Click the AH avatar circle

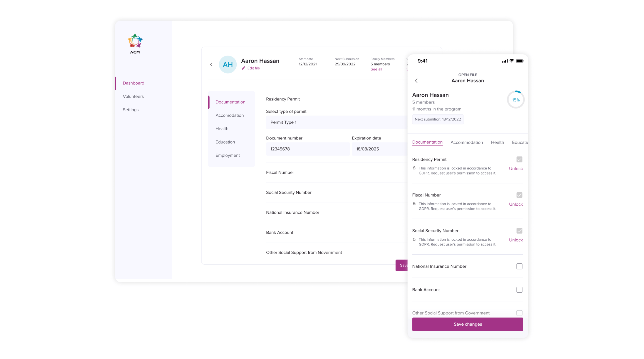click(228, 65)
